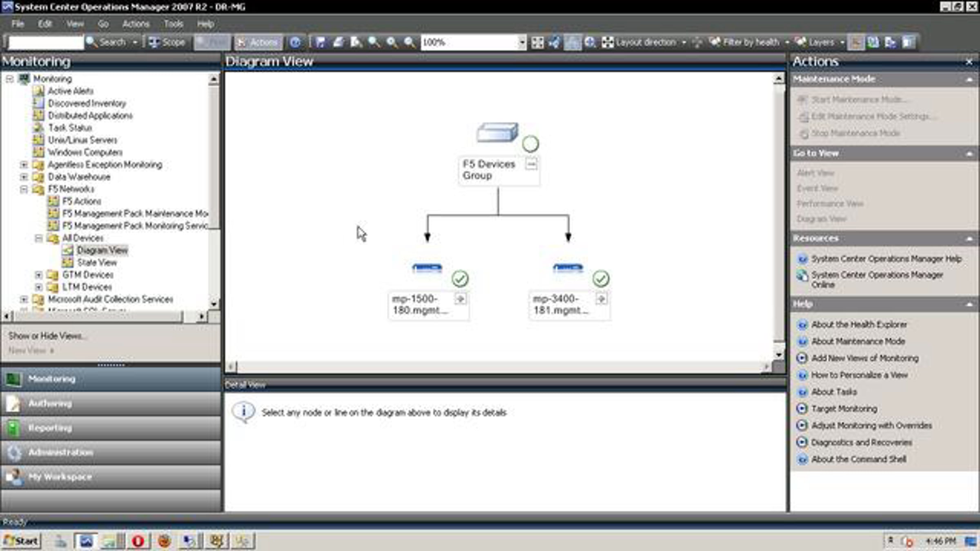Expand the Agentless Exception Monitoring folder
This screenshot has height=551, width=980.
click(x=24, y=165)
